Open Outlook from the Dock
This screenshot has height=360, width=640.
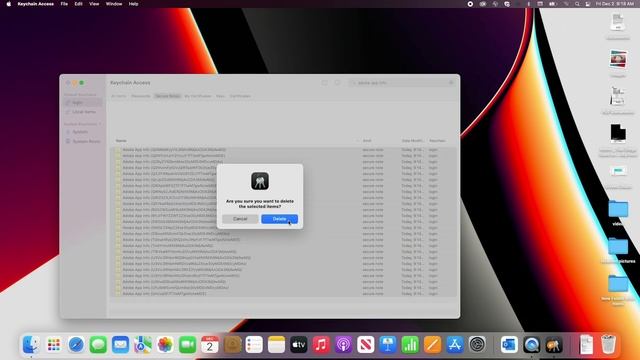tap(509, 345)
